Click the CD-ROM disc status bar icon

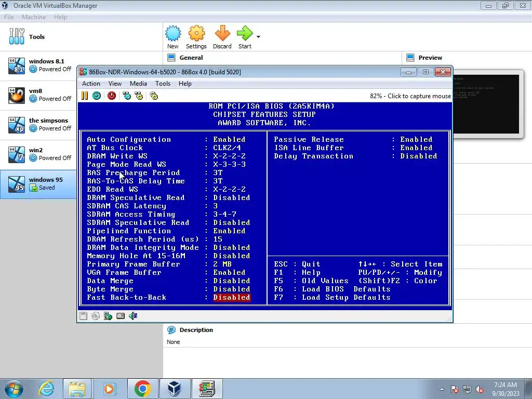96,316
